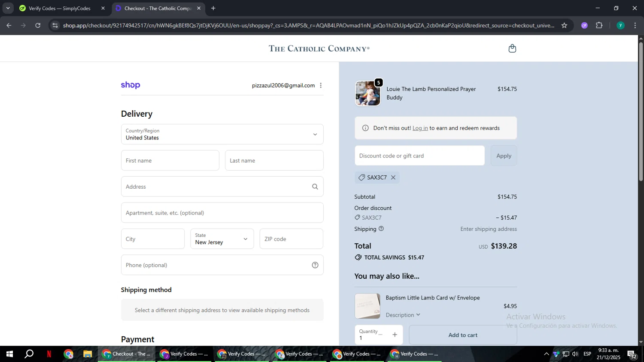Viewport: 644px width, 362px height.
Task: Increase quantity with the plus button
Action: [x=395, y=335]
